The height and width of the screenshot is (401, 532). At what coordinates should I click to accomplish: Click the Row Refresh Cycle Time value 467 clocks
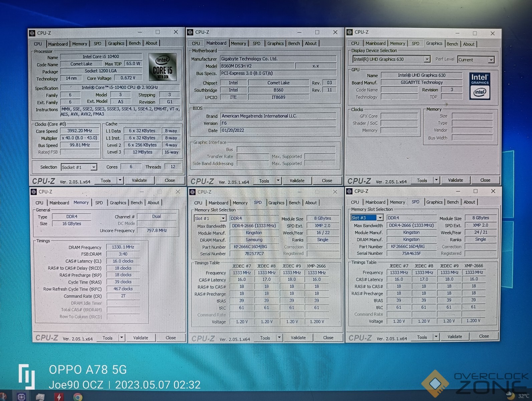123,289
